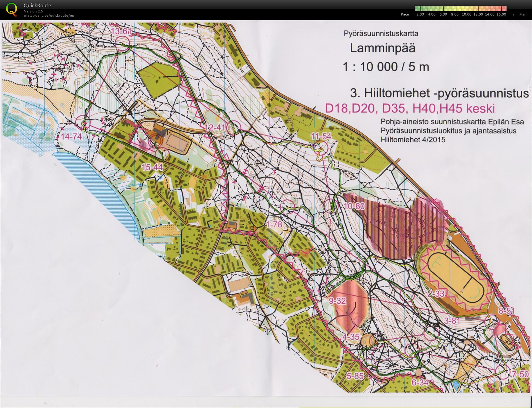The height and width of the screenshot is (408, 532).
Task: Click the pace color gradient bar
Action: tap(461, 9)
